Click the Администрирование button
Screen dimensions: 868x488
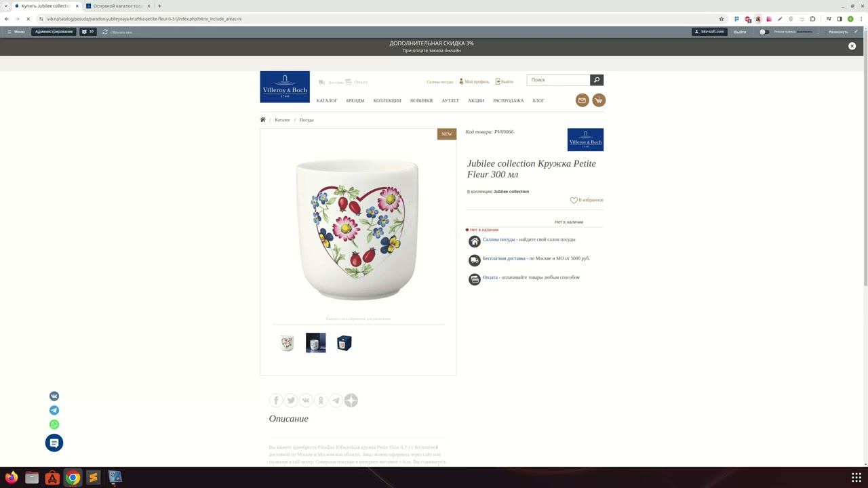click(54, 32)
